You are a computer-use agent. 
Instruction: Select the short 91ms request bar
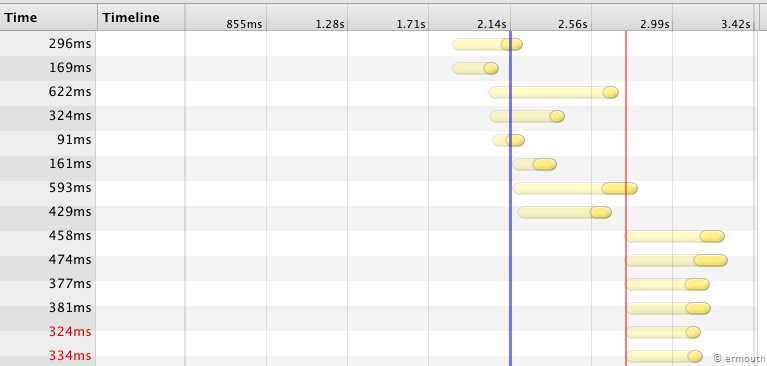pos(508,140)
